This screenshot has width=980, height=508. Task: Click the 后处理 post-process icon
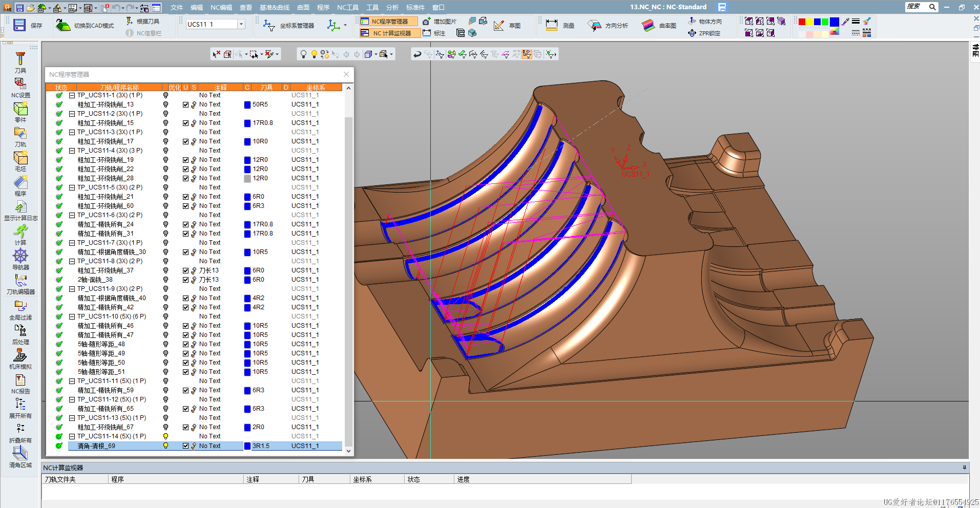point(20,334)
